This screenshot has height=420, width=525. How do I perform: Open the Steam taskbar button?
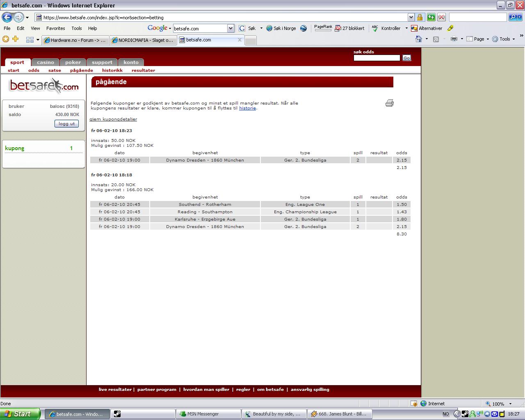142,414
